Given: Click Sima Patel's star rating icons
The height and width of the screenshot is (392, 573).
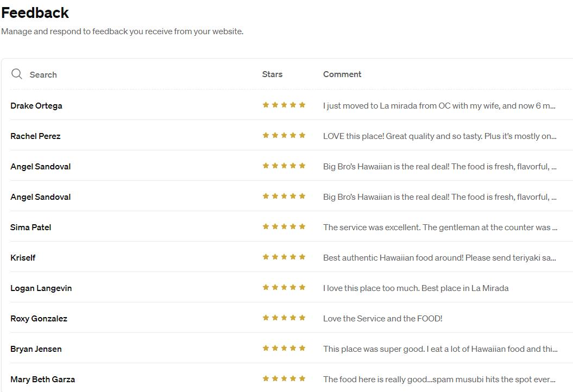Looking at the screenshot, I should [x=284, y=226].
